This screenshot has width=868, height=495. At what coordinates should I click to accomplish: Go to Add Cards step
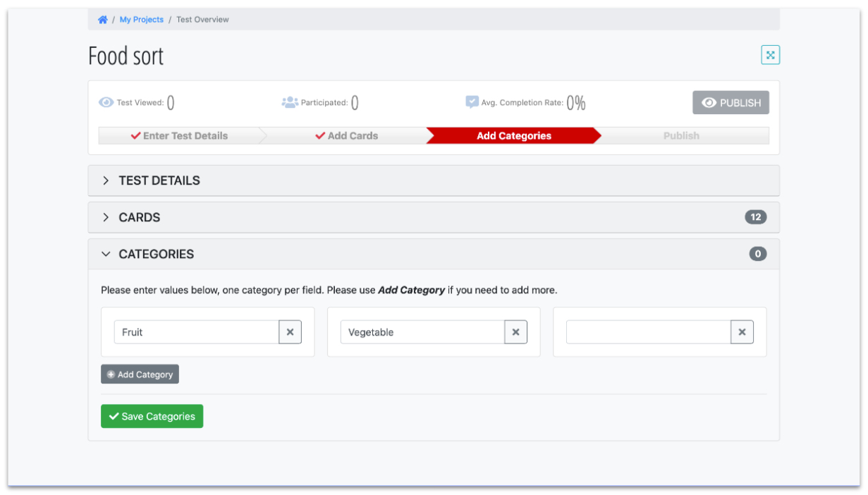pos(346,135)
